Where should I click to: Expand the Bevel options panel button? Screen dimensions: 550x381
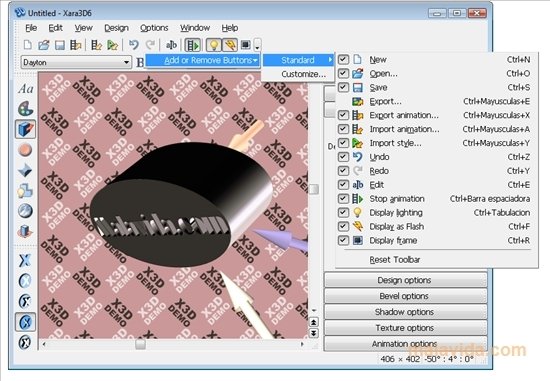coord(405,296)
